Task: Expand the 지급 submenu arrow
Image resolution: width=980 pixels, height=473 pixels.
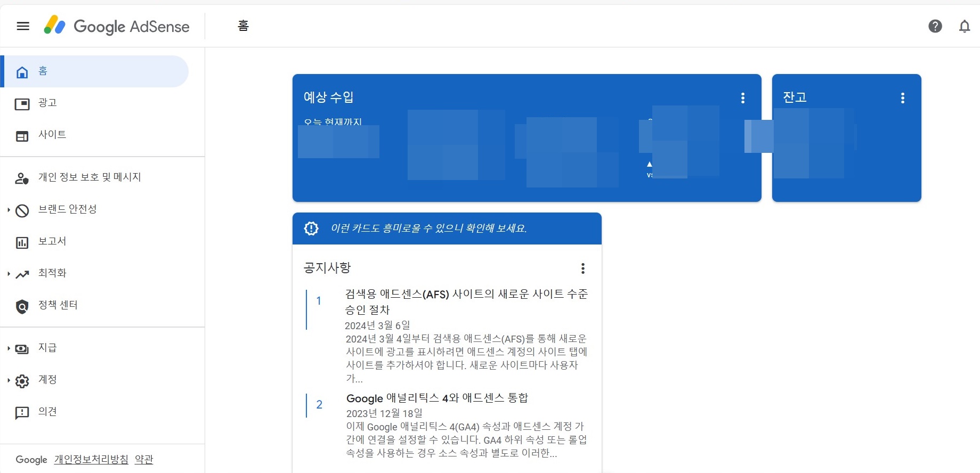Action: point(9,348)
